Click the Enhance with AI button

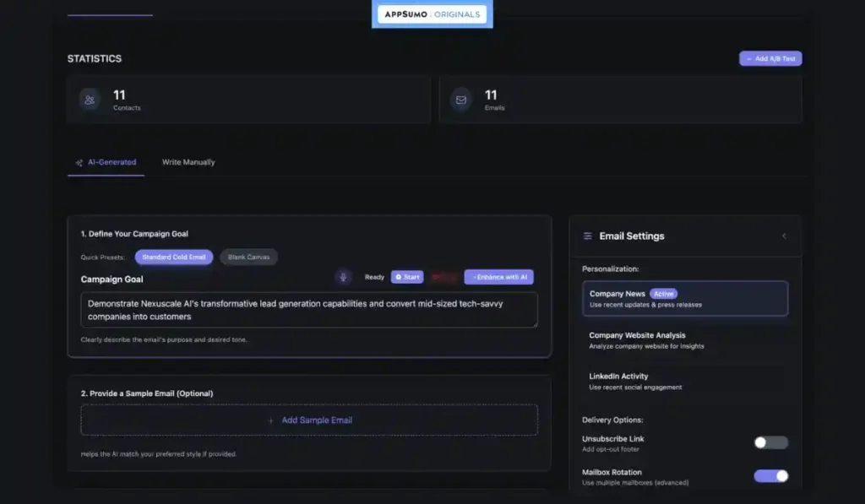pyautogui.click(x=498, y=277)
